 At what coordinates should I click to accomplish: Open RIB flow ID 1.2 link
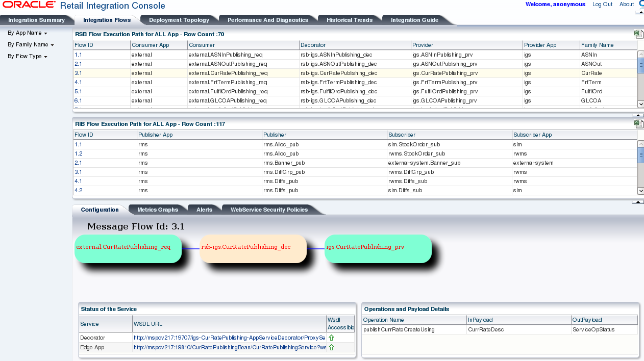tap(78, 153)
